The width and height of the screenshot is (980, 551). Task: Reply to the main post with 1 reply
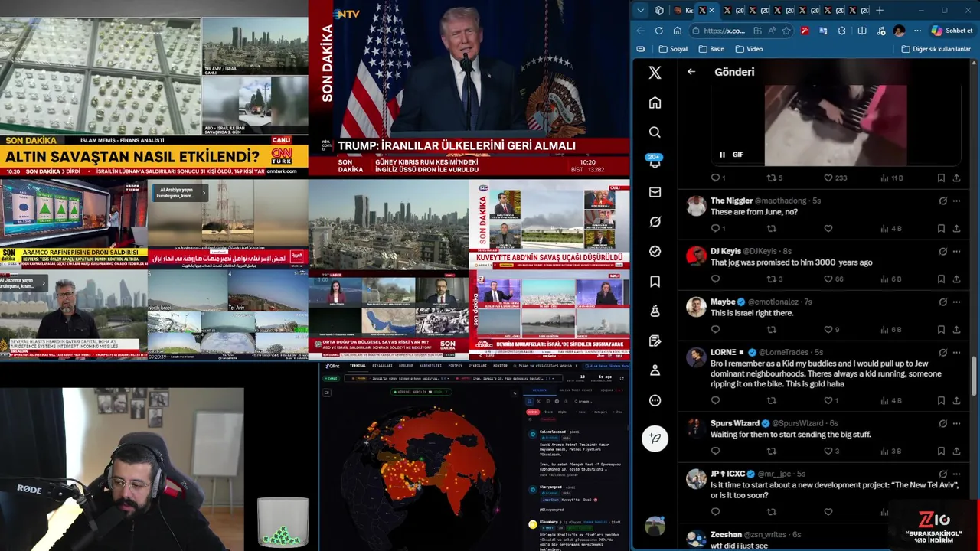(718, 178)
